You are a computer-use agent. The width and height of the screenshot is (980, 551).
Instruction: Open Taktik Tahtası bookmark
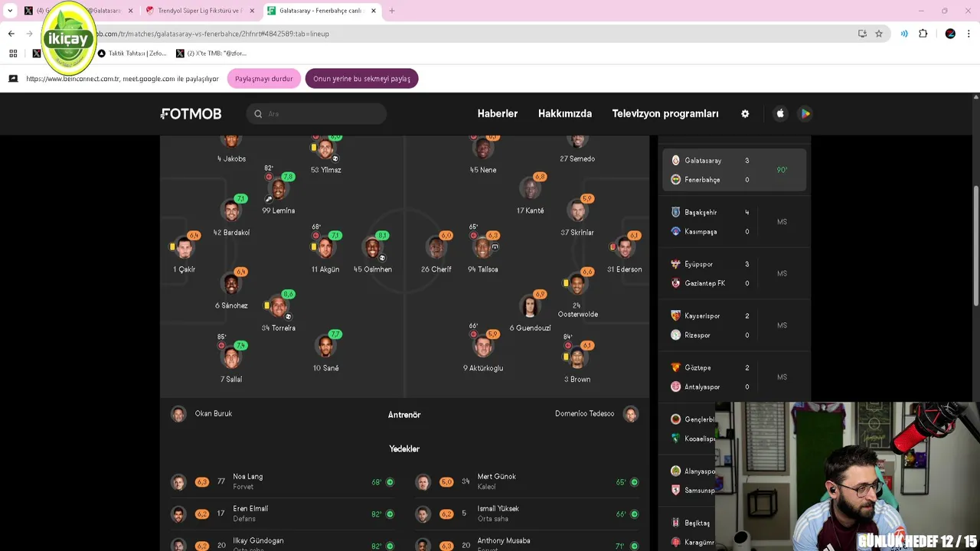[132, 54]
